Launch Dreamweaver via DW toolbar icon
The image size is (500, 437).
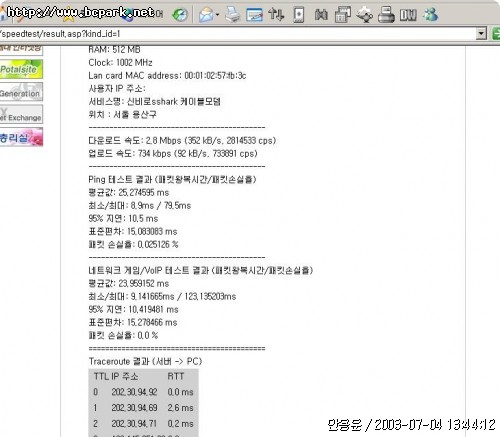pyautogui.click(x=408, y=15)
